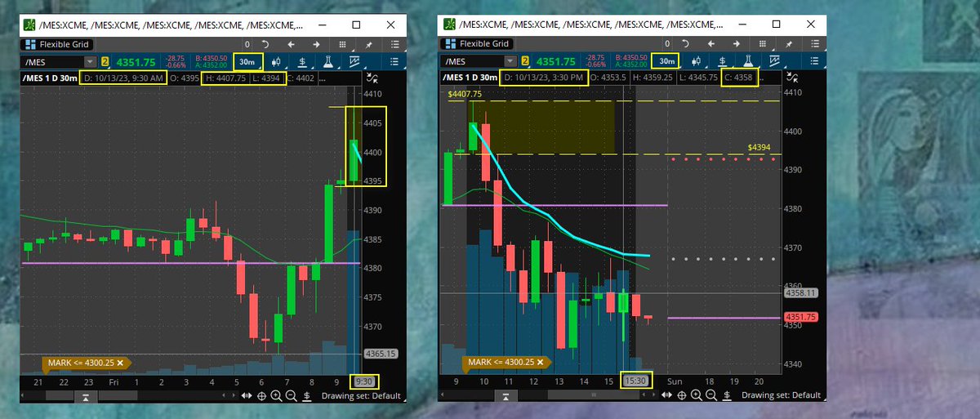The width and height of the screenshot is (980, 419).
Task: Open the studies flask icon in the right window
Action: pyautogui.click(x=747, y=60)
